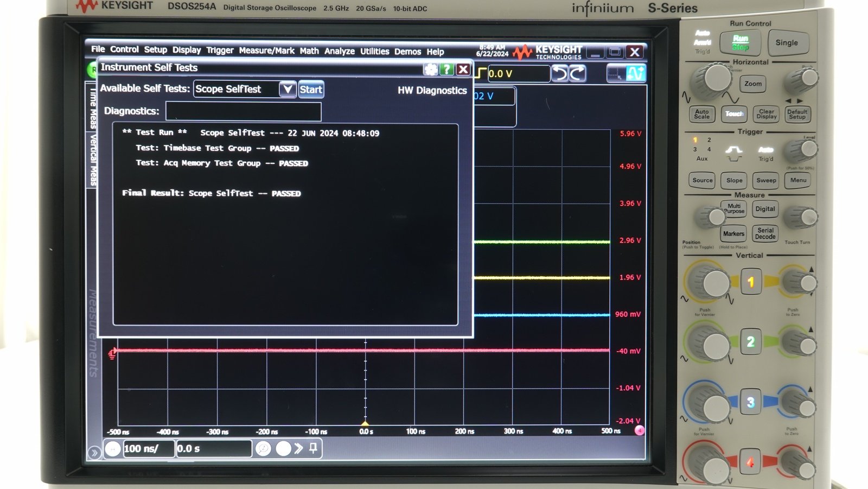This screenshot has width=868, height=489.
Task: Open the Time Meas vertical tab
Action: click(x=93, y=108)
